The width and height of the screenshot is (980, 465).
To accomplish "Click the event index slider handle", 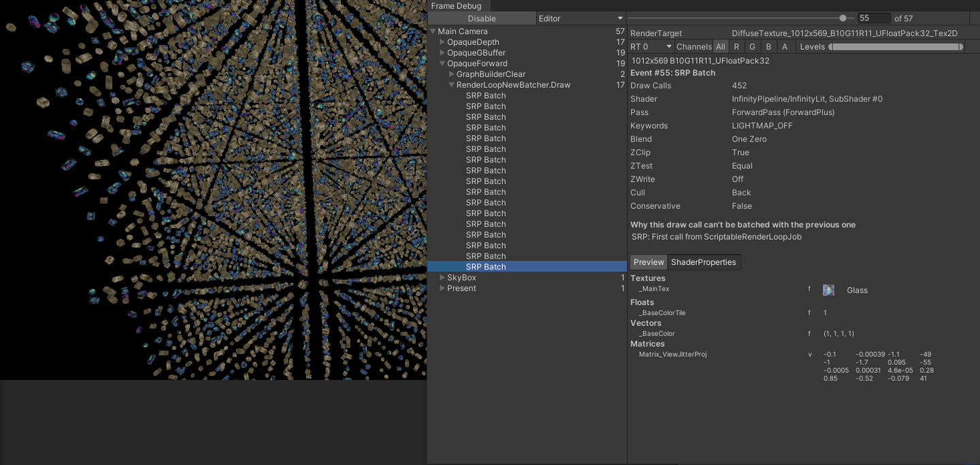I will [843, 18].
